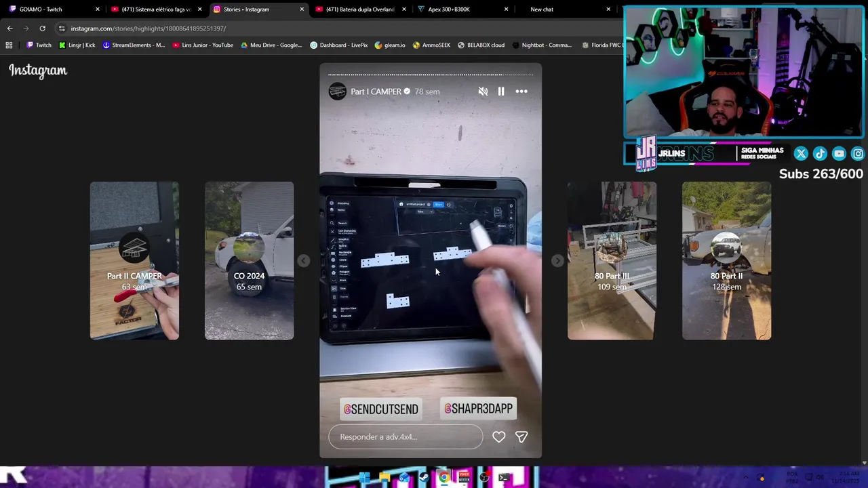Open the Outlook mail taskbar icon
868x488 pixels.
[x=404, y=478]
